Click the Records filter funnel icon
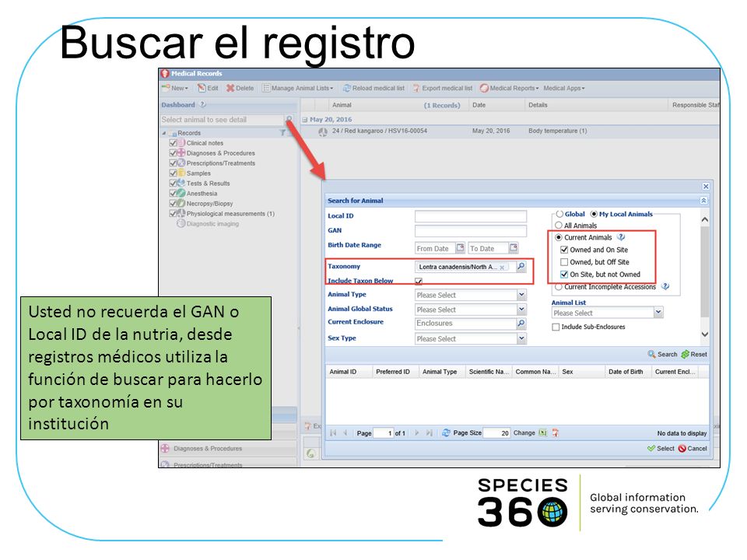The height and width of the screenshot is (560, 747). [282, 133]
